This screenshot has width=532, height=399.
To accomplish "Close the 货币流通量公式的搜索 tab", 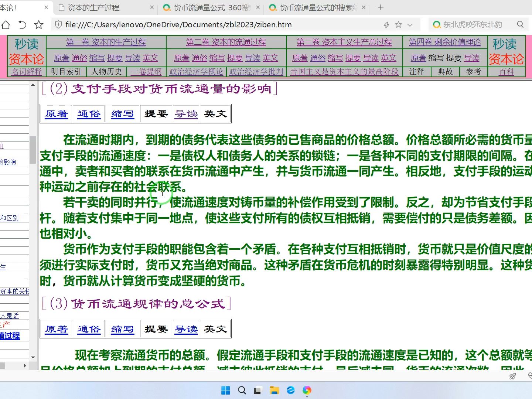I will (364, 7).
